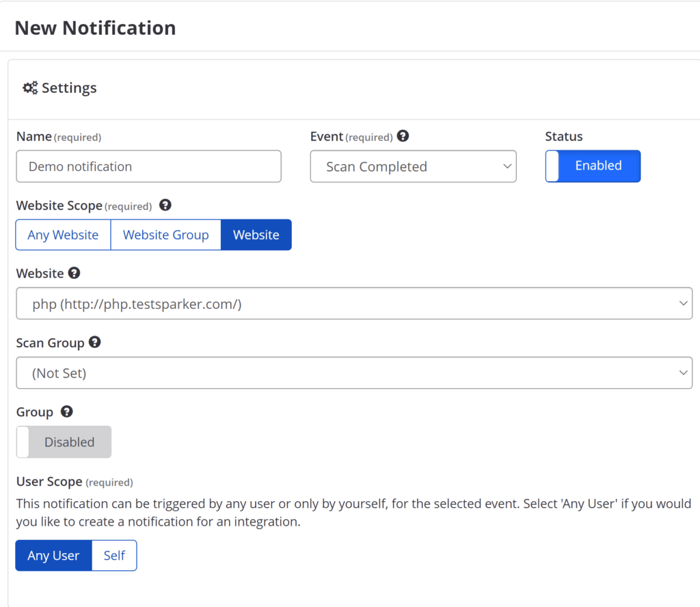This screenshot has width=700, height=607.
Task: Open the Scan Group dropdown marked Not Set
Action: pyautogui.click(x=354, y=373)
